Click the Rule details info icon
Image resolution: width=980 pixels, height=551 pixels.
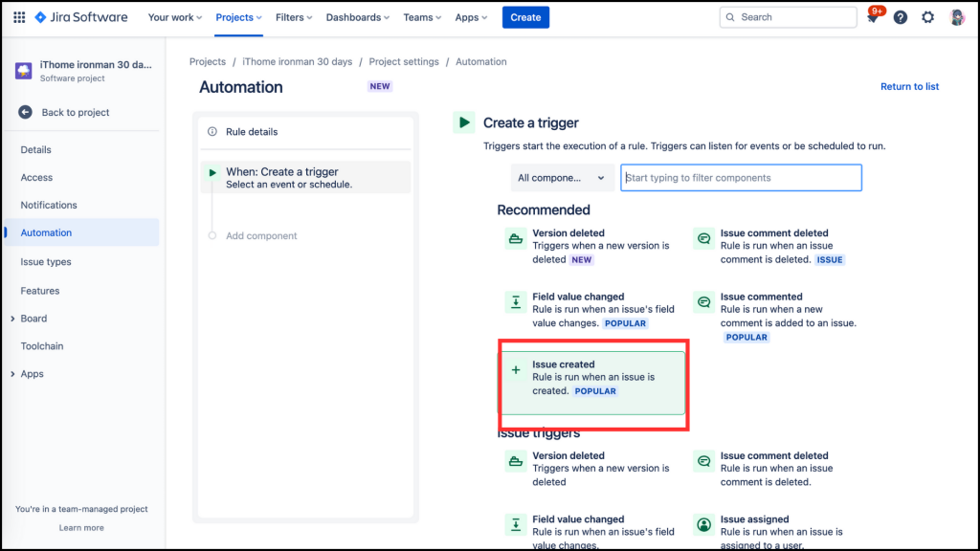tap(212, 132)
